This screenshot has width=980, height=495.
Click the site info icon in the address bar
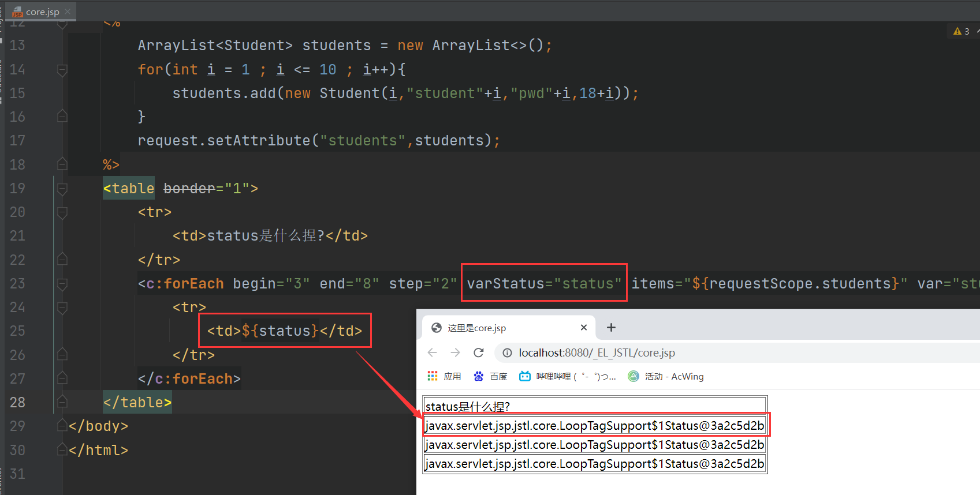[507, 352]
